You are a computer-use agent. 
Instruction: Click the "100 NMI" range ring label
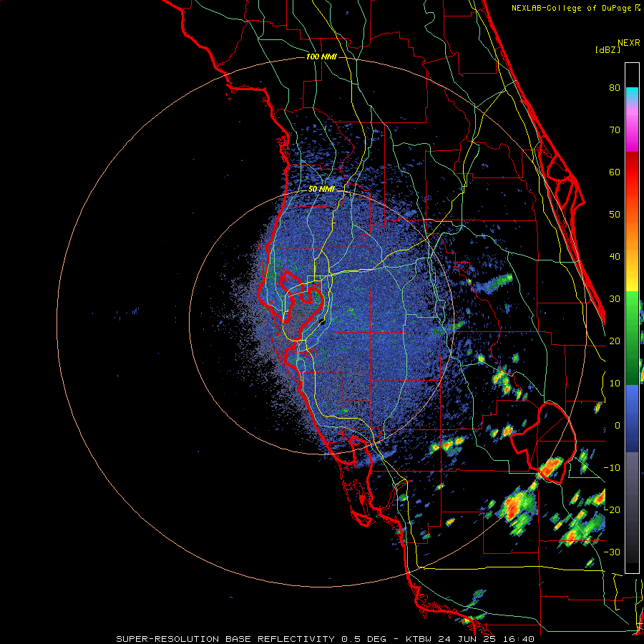point(321,57)
